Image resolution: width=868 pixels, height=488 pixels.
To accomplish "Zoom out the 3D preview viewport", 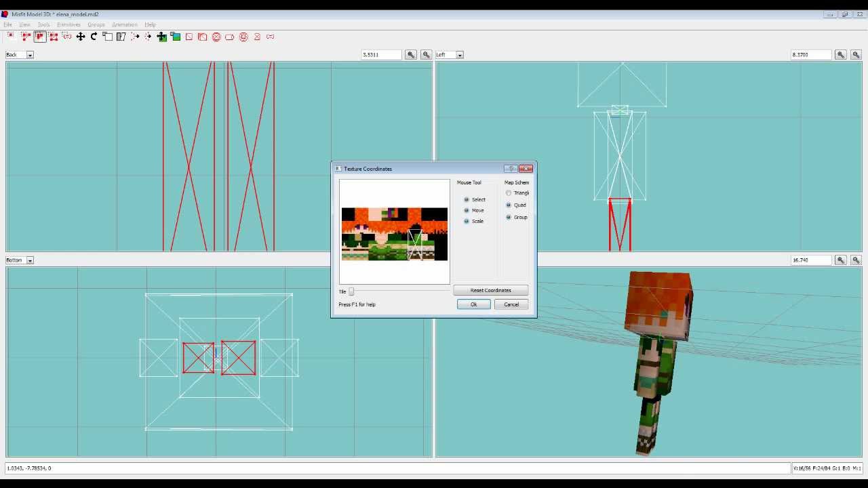I will pos(856,260).
